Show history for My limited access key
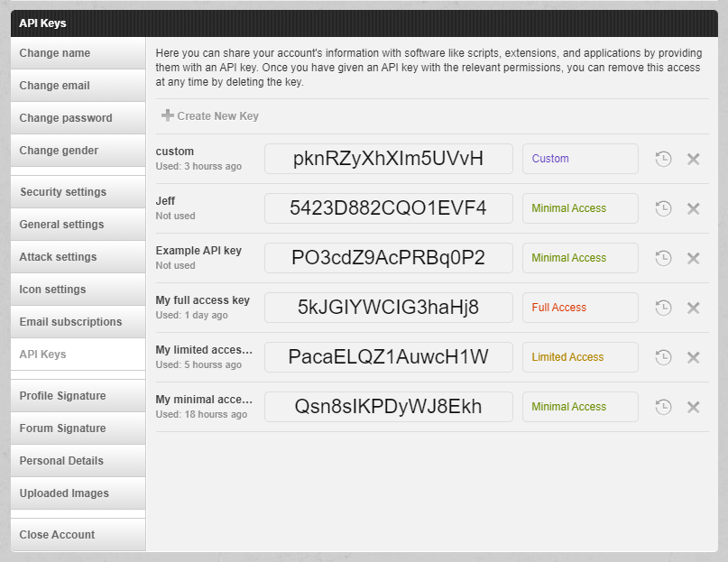The height and width of the screenshot is (562, 728). pos(663,357)
